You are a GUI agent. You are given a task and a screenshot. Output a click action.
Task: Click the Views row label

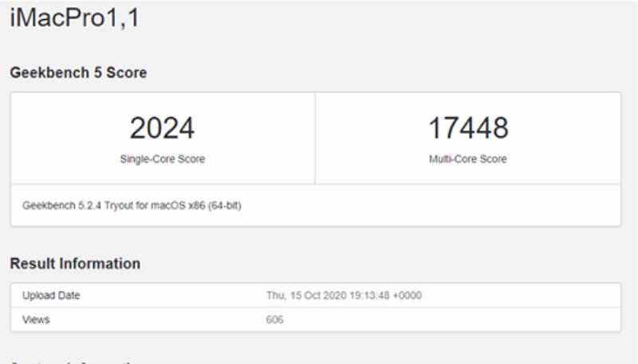click(x=36, y=319)
